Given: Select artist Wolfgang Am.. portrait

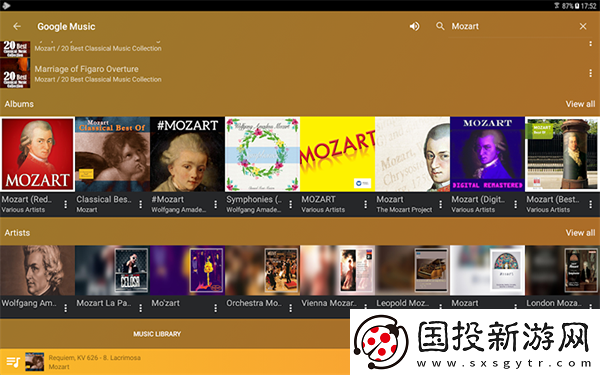Looking at the screenshot, I should click(x=38, y=271).
